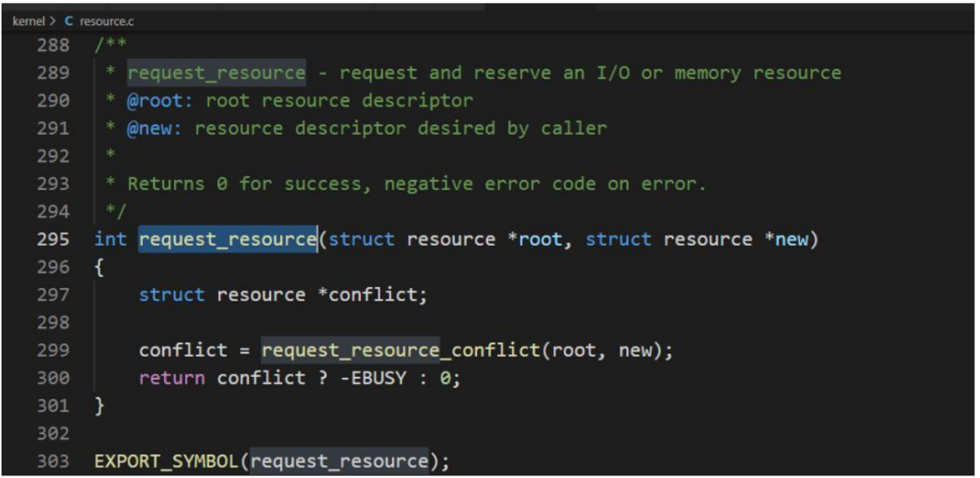Click the request_resource function name on line 295
This screenshot has width=980, height=478.
point(227,240)
